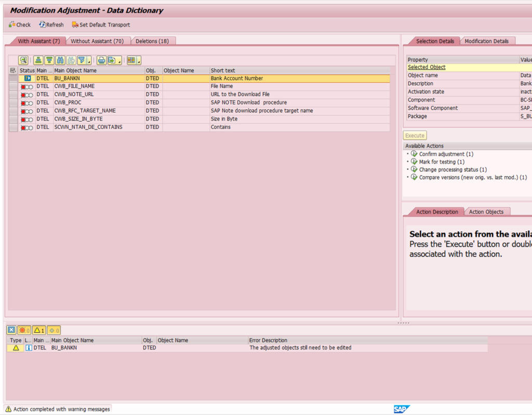Select the CWB_RFC_TARGET_NAME row using its row selector
532x415 pixels.
[13, 111]
